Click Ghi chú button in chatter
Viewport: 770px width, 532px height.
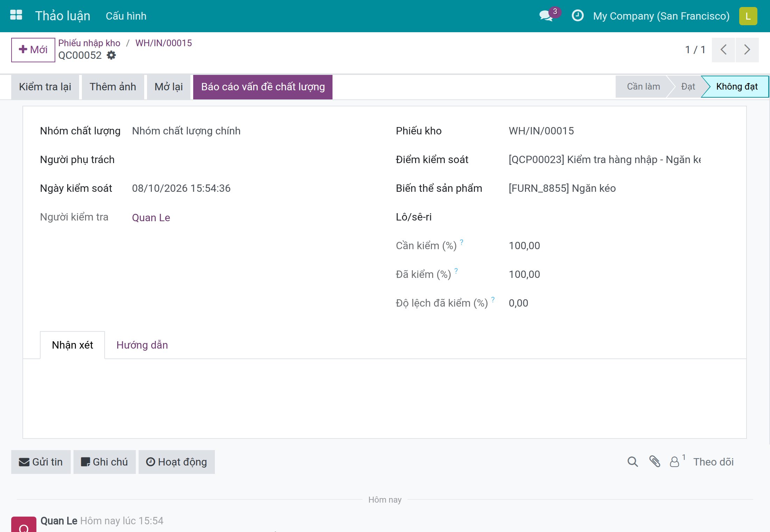coord(105,462)
